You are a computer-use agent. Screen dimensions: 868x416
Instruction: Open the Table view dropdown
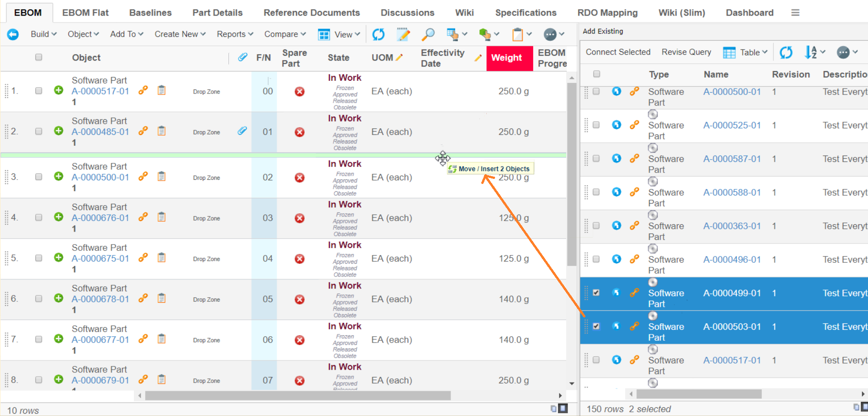point(746,53)
